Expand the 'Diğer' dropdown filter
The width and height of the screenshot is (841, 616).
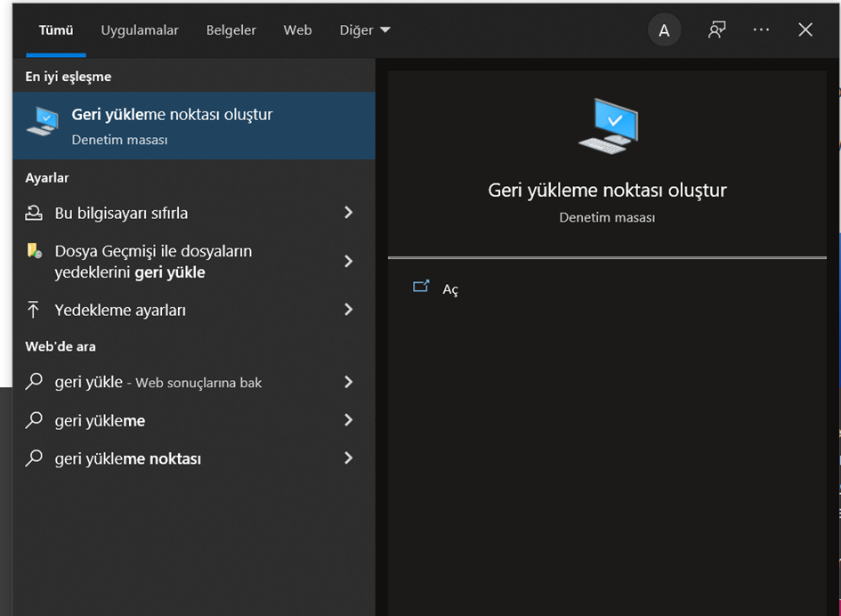(365, 30)
